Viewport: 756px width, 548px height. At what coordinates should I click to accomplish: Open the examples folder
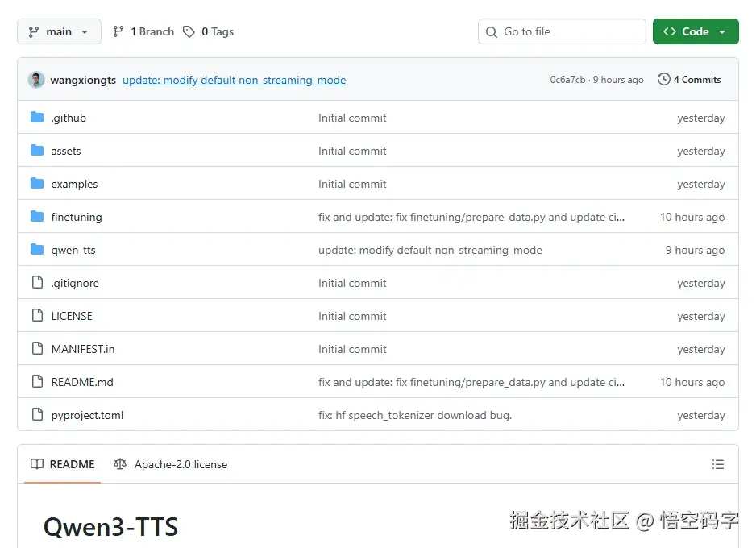coord(74,184)
